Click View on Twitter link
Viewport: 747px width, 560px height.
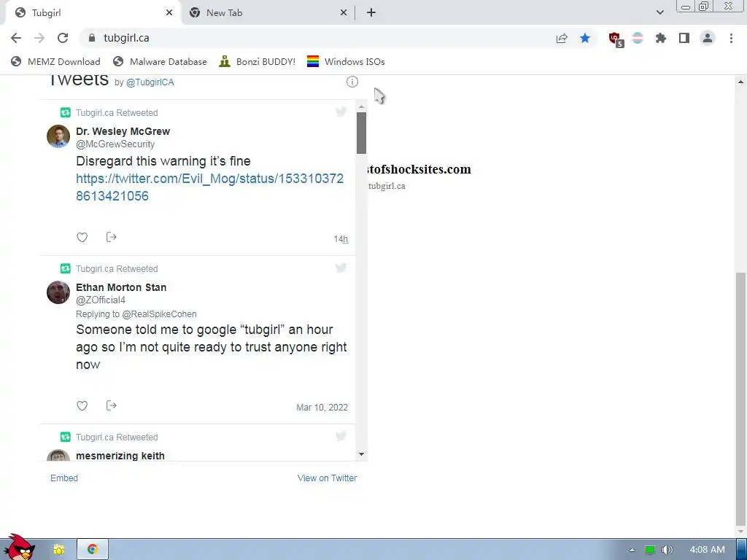click(x=327, y=478)
